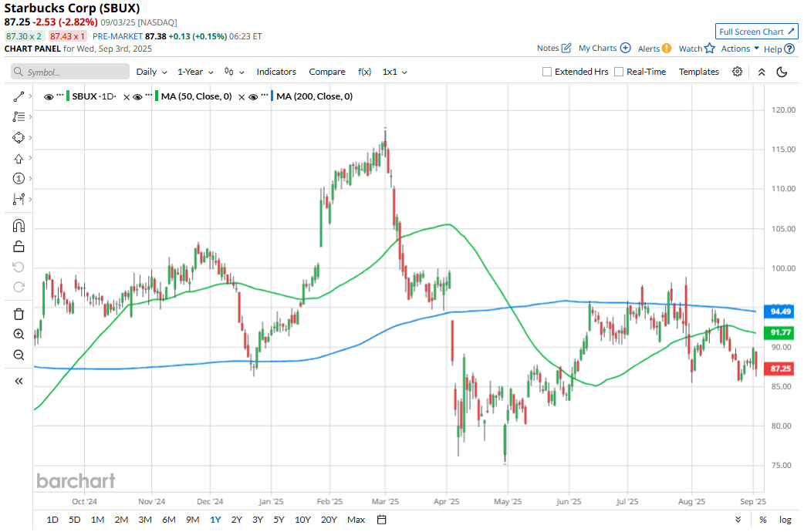Switch to dark mode moon icon
The height and width of the screenshot is (532, 804).
point(782,72)
